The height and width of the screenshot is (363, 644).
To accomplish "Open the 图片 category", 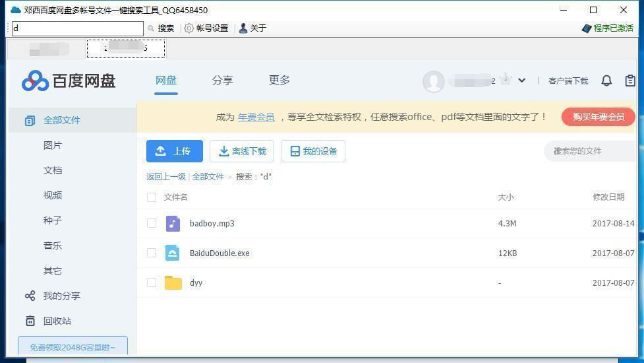I will pos(53,145).
